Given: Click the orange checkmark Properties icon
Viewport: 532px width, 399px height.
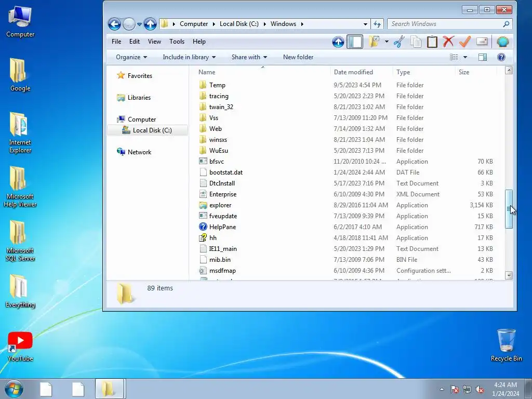Looking at the screenshot, I should click(465, 42).
